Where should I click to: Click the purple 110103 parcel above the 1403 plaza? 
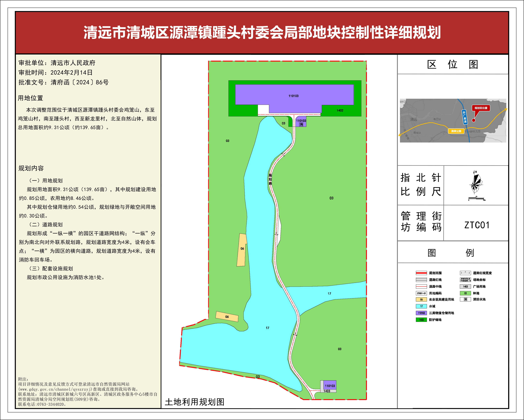coord(330,385)
